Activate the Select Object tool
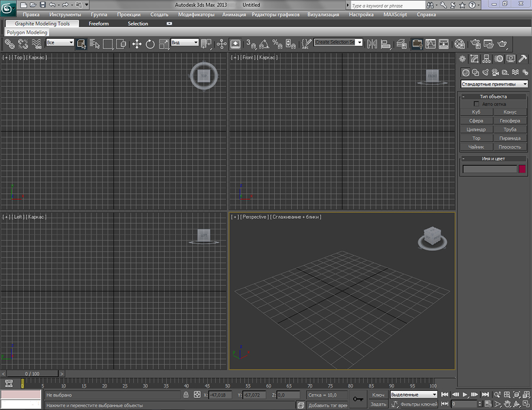This screenshot has height=410, width=532. pos(81,44)
